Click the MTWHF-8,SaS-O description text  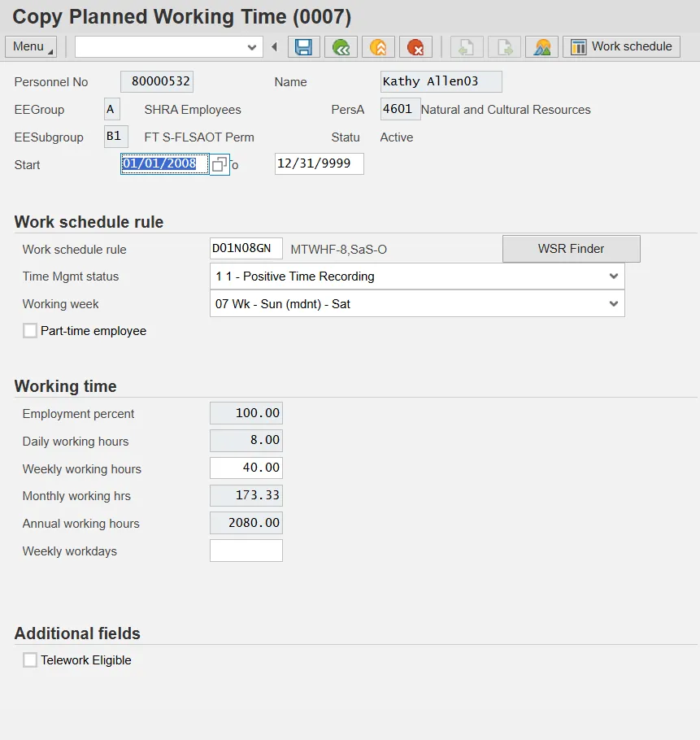click(x=339, y=249)
